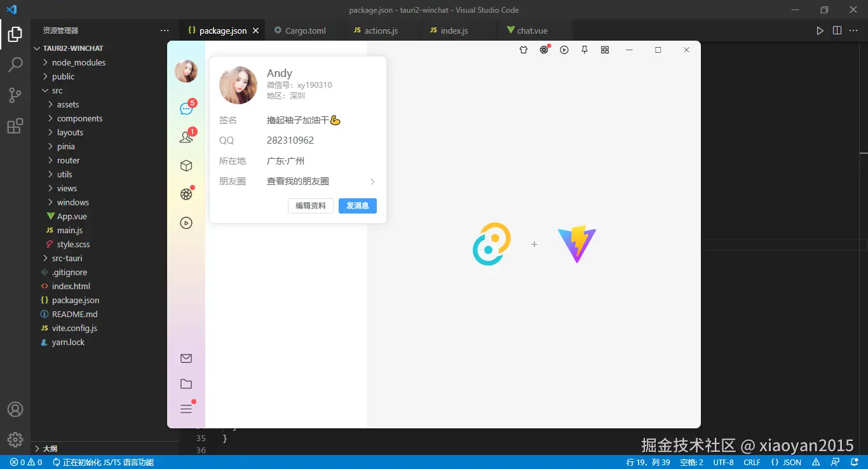Open the folder icon in chat sidebar
The width and height of the screenshot is (868, 469).
click(186, 384)
